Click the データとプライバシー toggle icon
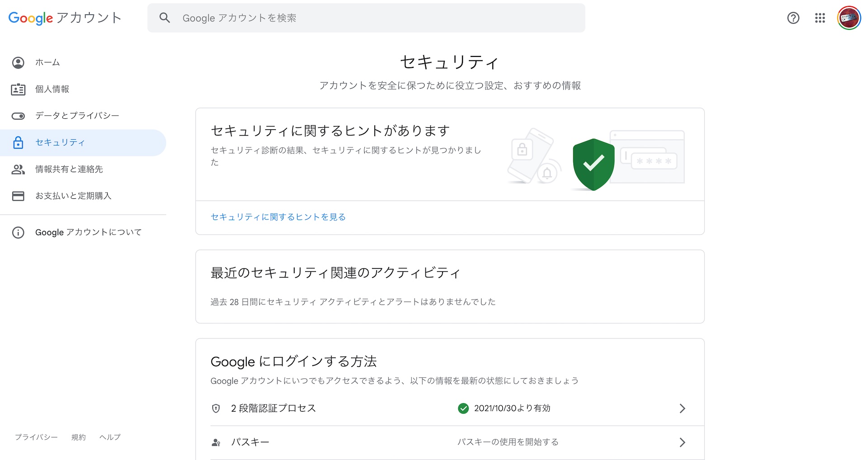868x460 pixels. point(18,116)
